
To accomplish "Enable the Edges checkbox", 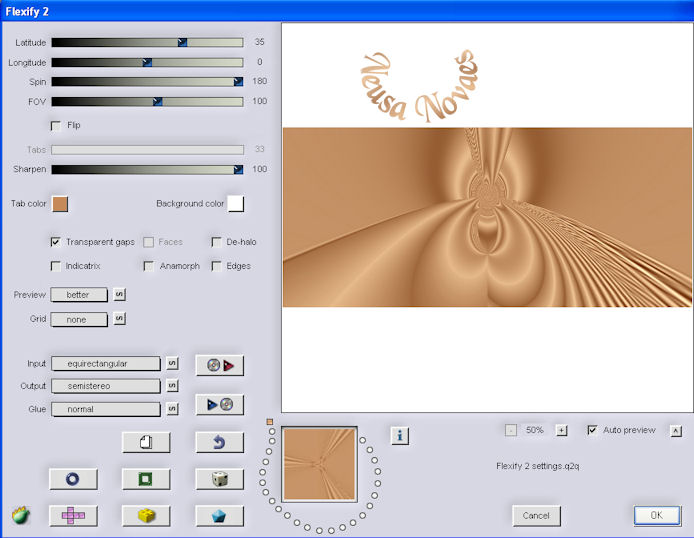I will [x=216, y=266].
